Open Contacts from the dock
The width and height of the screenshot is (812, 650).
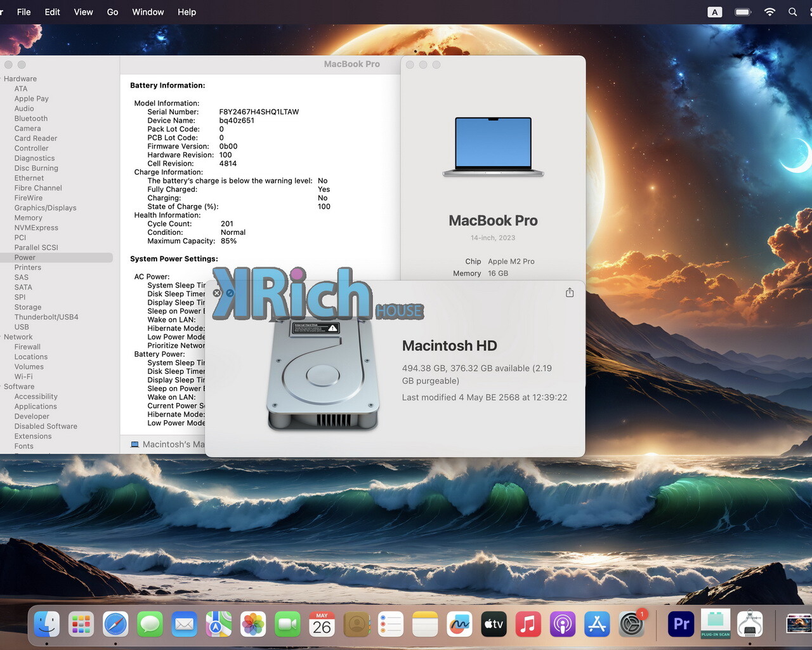(357, 625)
